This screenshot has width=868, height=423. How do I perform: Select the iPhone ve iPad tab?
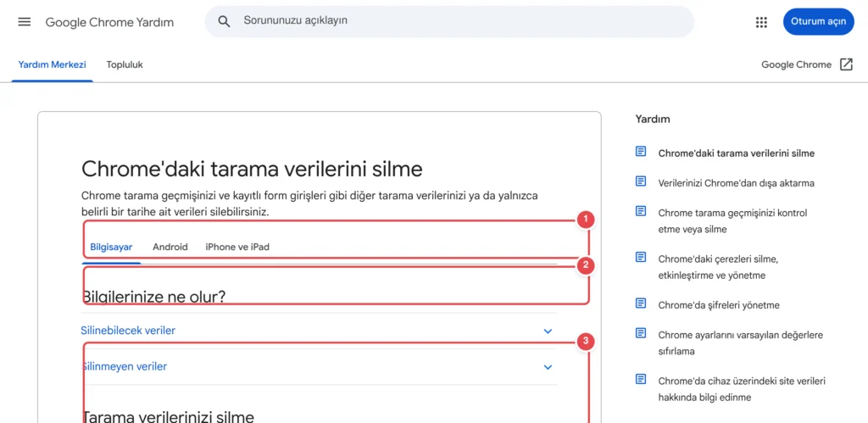[237, 247]
